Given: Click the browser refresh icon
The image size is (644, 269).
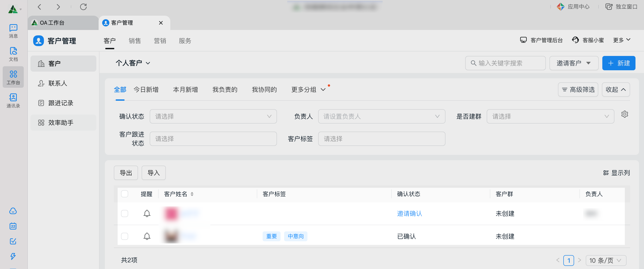Looking at the screenshot, I should click(83, 7).
